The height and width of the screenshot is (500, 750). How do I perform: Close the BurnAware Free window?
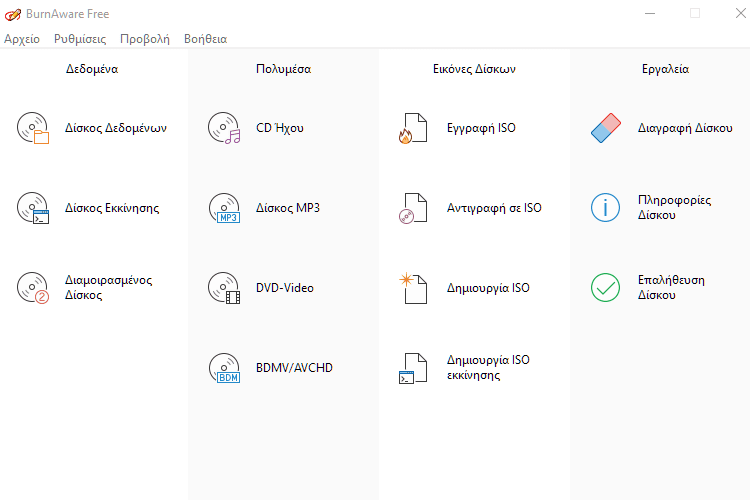pos(740,13)
